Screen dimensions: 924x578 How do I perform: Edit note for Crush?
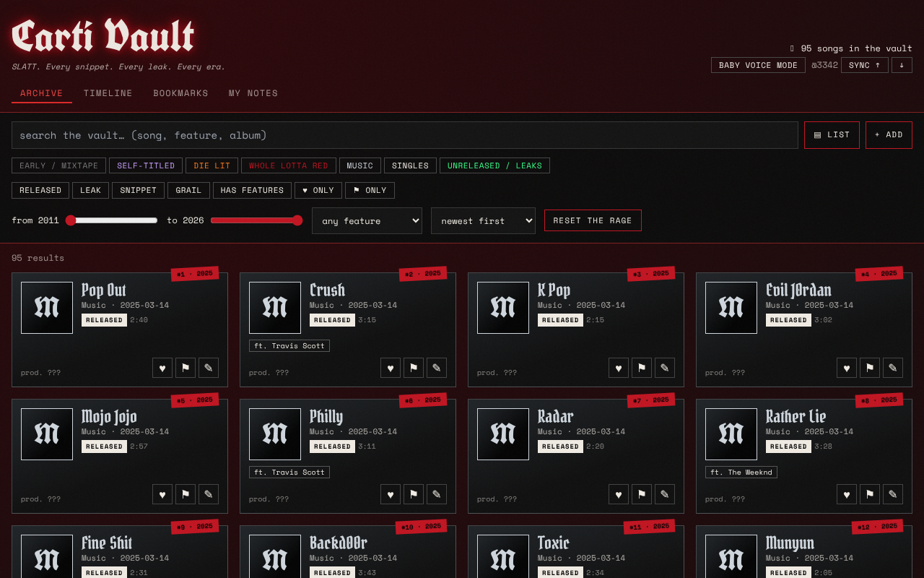[x=437, y=368]
